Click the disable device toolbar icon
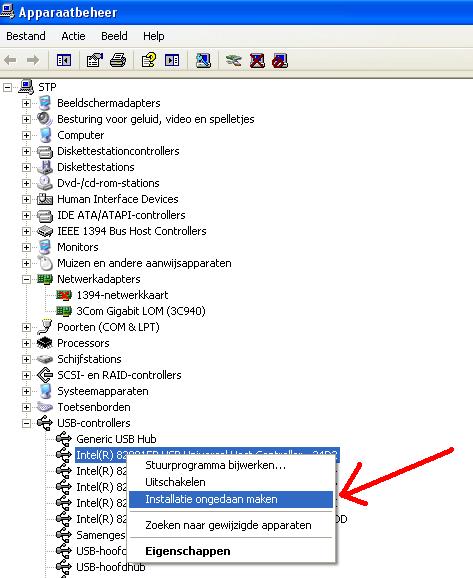Screen dimensions: 473x578 tap(280, 60)
